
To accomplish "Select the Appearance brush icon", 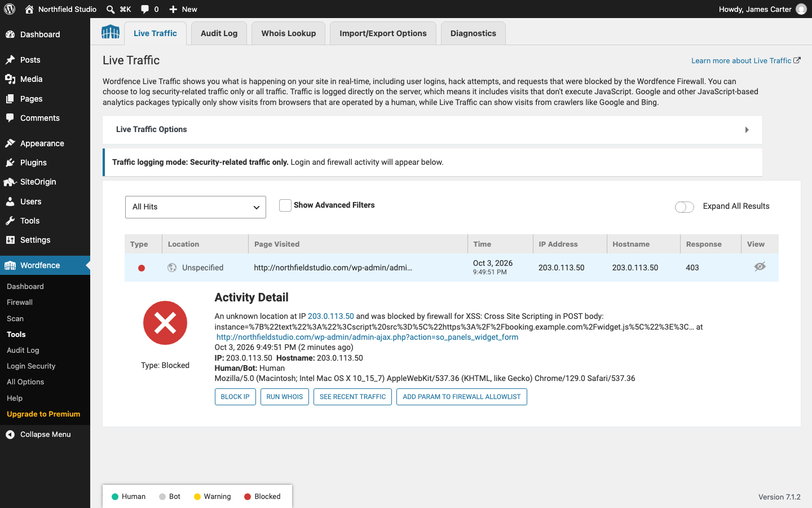I will point(10,143).
